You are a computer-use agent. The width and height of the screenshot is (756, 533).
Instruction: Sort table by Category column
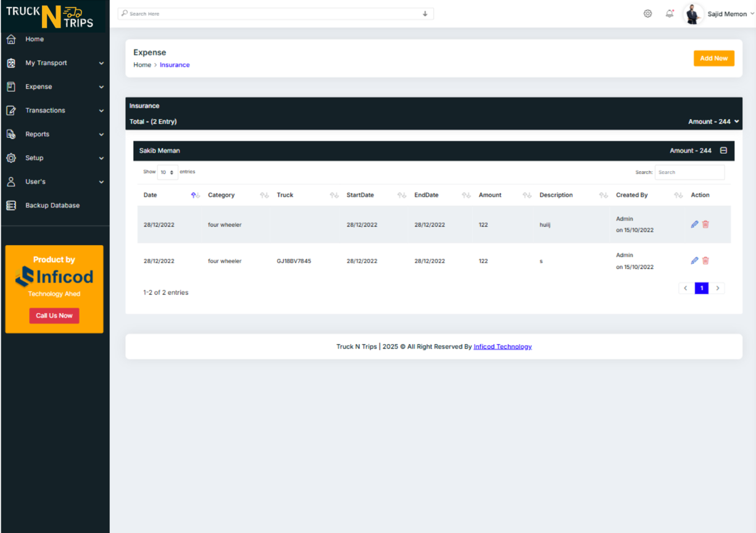tap(264, 195)
